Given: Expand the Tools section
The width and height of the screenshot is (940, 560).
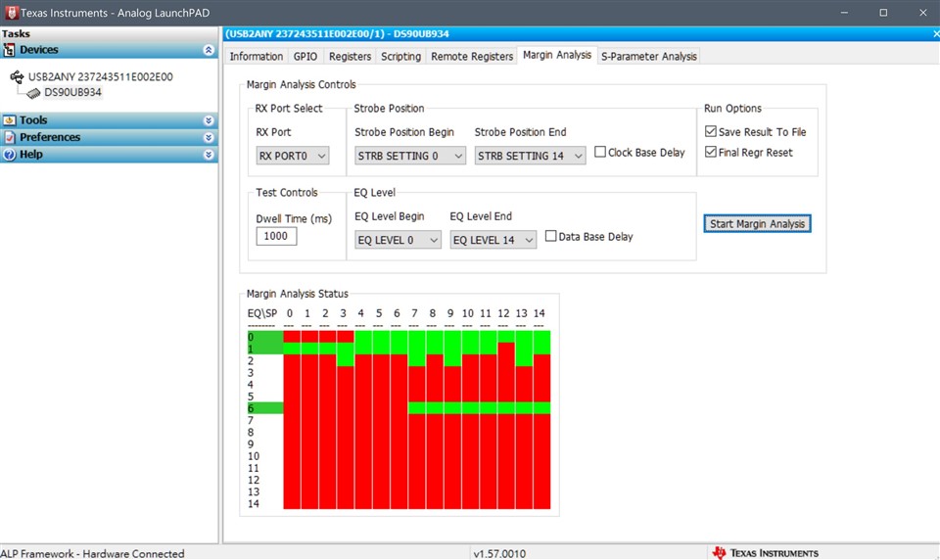Looking at the screenshot, I should tap(208, 120).
